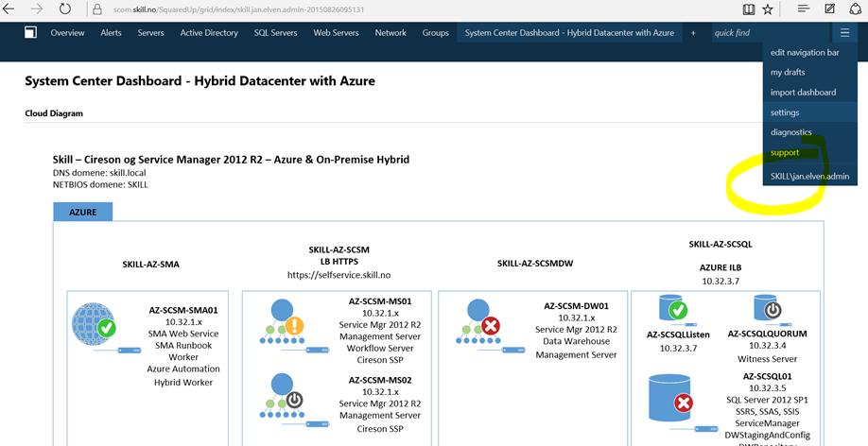Click the quick find search field
The image size is (868, 446).
tap(770, 33)
